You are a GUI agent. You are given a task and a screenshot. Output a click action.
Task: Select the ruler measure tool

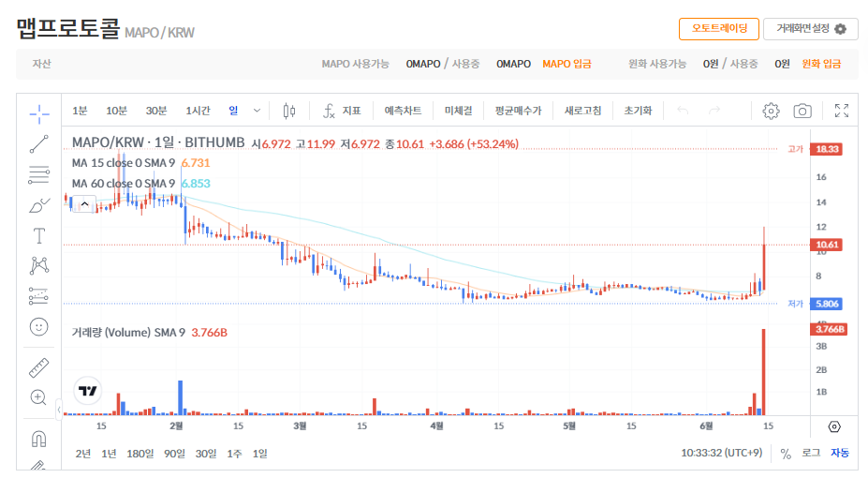(x=38, y=367)
